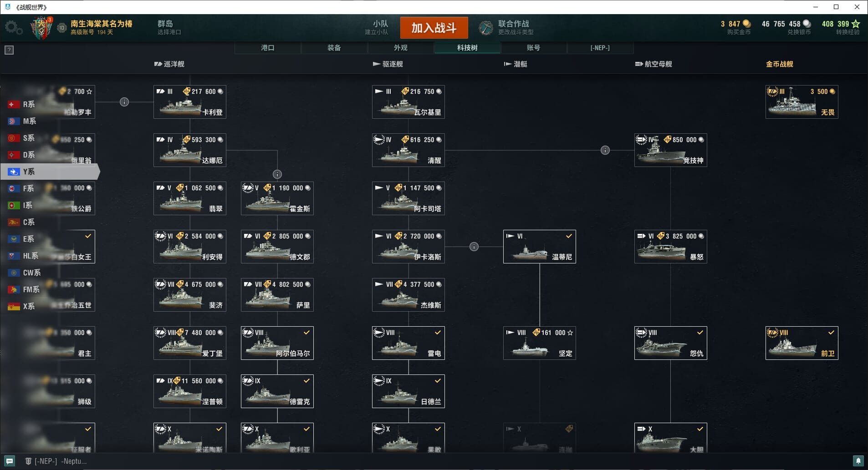Image resolution: width=868 pixels, height=470 pixels.
Task: Select the F系 nation in list
Action: pos(29,188)
